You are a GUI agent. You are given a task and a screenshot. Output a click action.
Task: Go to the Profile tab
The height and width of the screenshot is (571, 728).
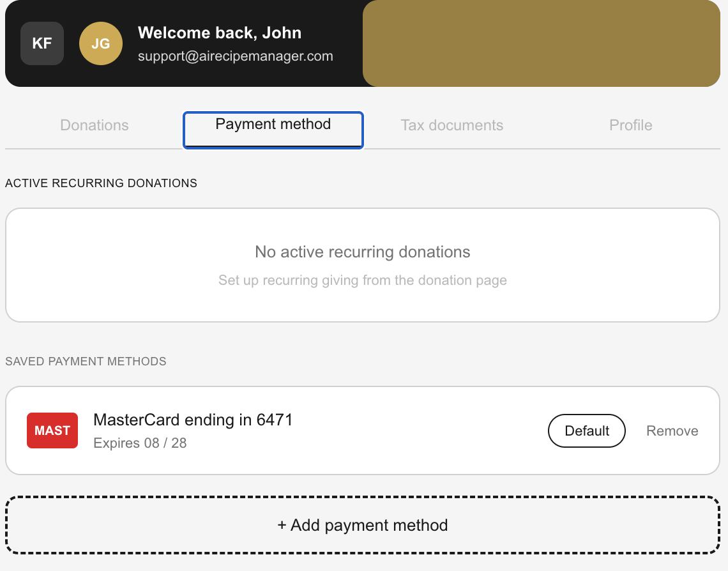click(x=630, y=125)
